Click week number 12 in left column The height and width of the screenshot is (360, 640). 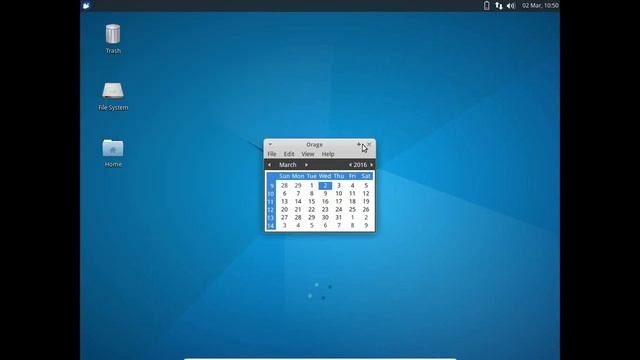271,210
